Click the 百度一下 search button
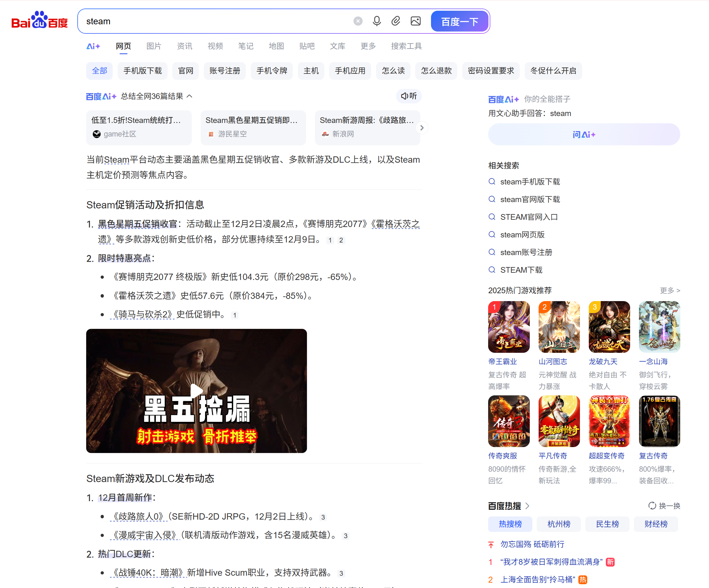This screenshot has width=709, height=588. click(459, 21)
